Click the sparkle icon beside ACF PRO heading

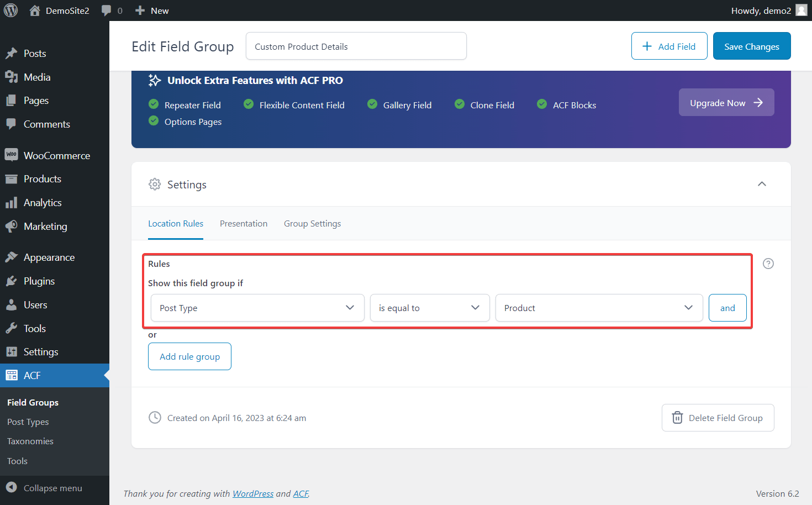click(155, 81)
